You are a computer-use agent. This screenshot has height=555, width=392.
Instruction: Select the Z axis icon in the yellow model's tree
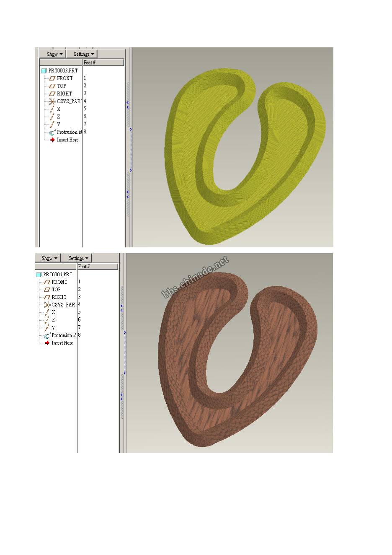click(52, 117)
